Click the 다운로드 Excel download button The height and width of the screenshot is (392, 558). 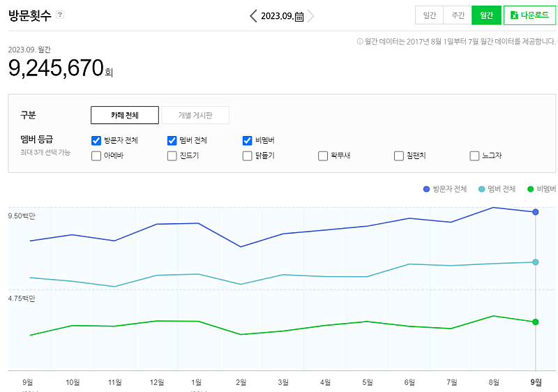point(529,15)
